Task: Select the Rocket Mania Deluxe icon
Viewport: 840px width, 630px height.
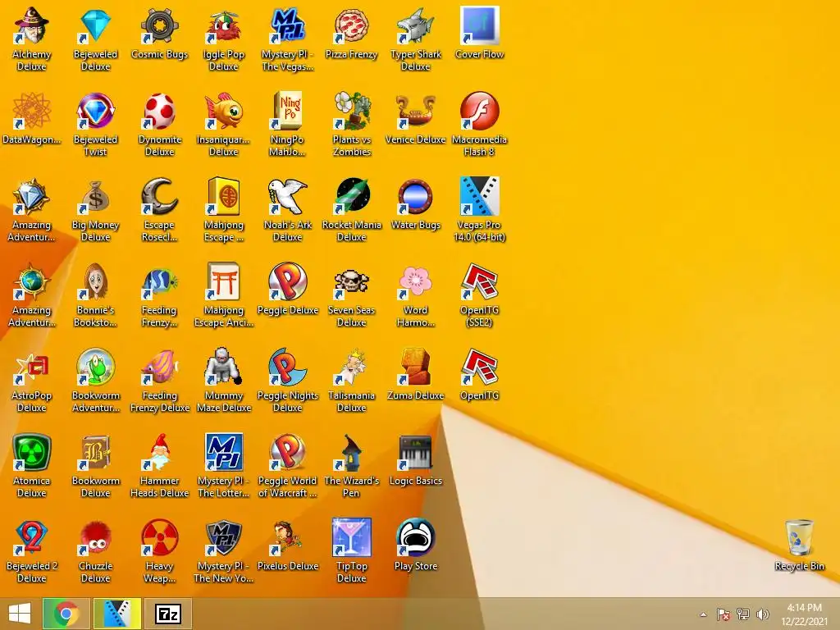Action: click(x=351, y=196)
